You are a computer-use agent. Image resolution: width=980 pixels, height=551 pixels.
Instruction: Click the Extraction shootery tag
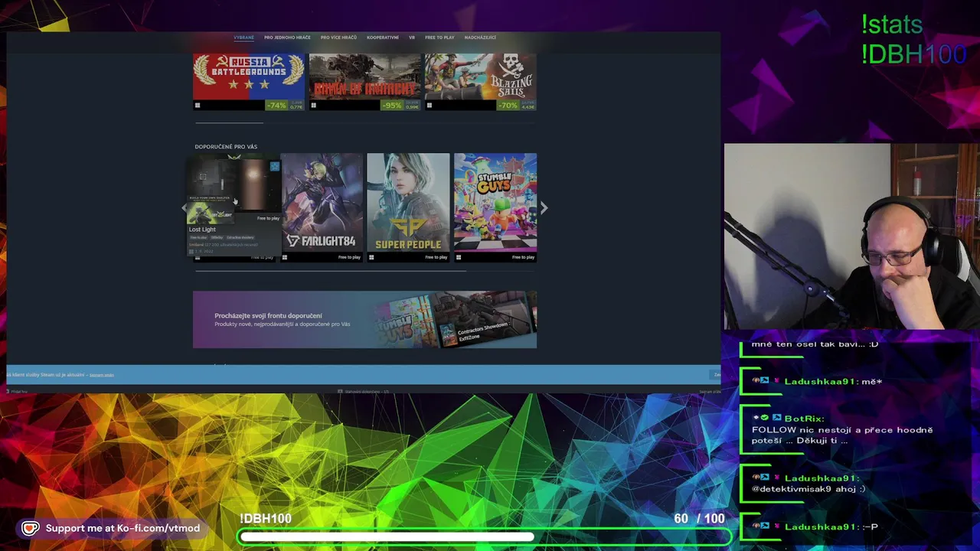pos(240,237)
